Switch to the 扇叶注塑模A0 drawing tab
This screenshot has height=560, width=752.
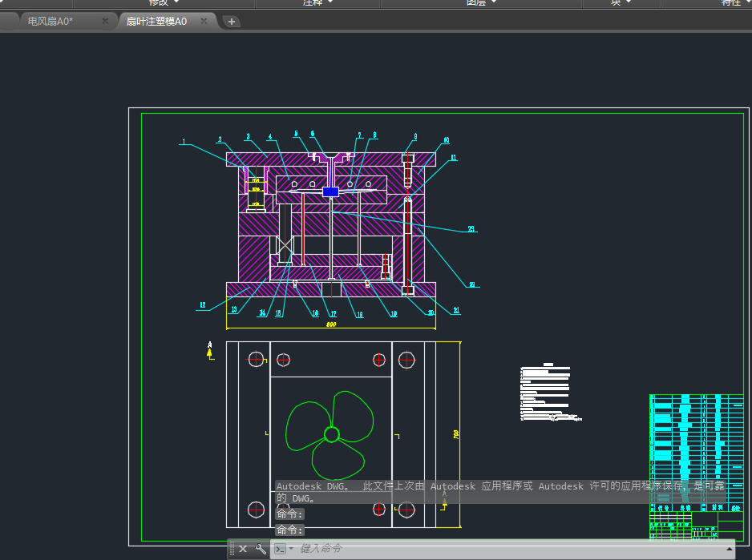(x=156, y=22)
